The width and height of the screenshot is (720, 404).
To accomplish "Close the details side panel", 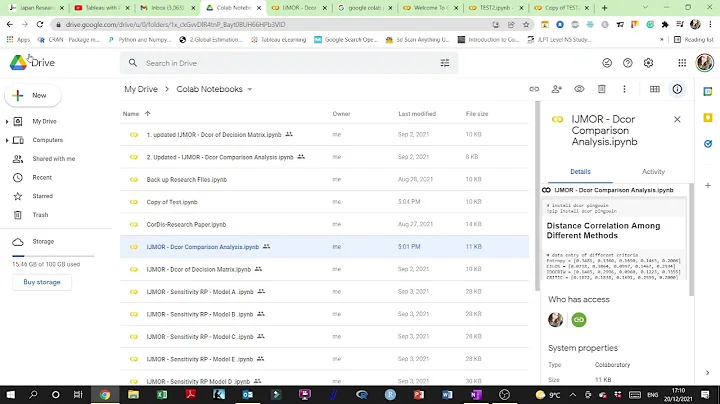I will tap(677, 119).
